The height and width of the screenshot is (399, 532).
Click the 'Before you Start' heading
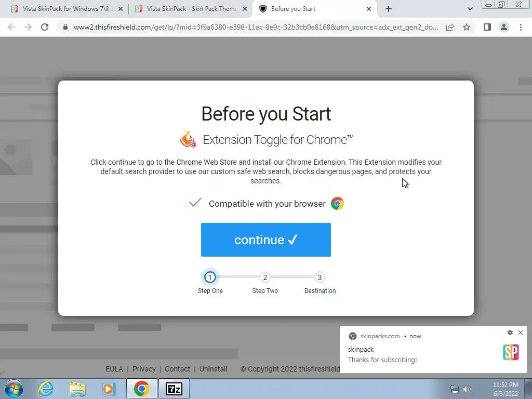coord(266,114)
